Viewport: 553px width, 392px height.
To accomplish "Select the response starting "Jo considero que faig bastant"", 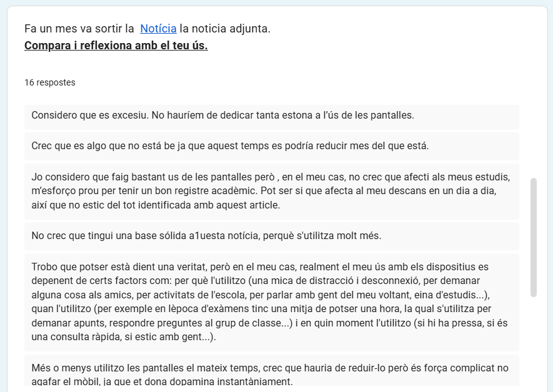I will point(272,191).
